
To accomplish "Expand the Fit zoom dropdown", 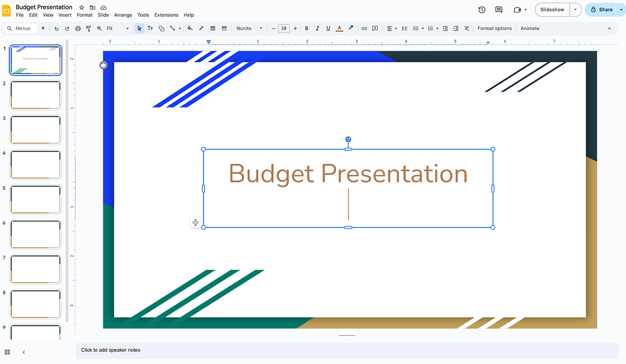I will coord(127,29).
